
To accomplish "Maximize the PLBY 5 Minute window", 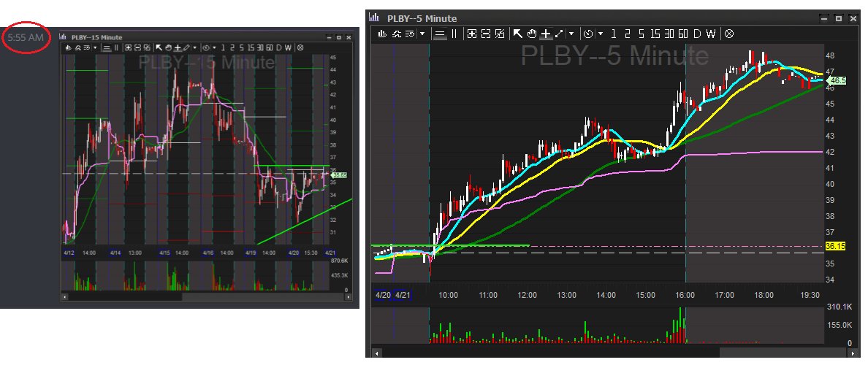I will 839,18.
